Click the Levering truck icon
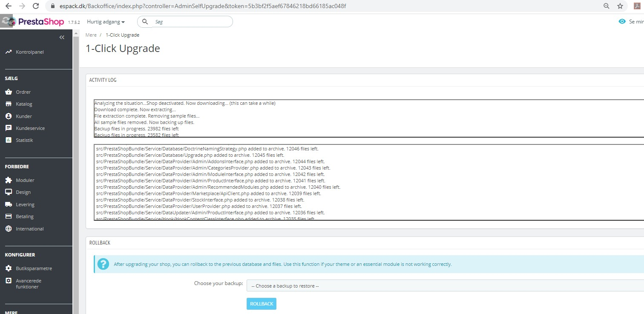This screenshot has width=644, height=314. [x=9, y=205]
